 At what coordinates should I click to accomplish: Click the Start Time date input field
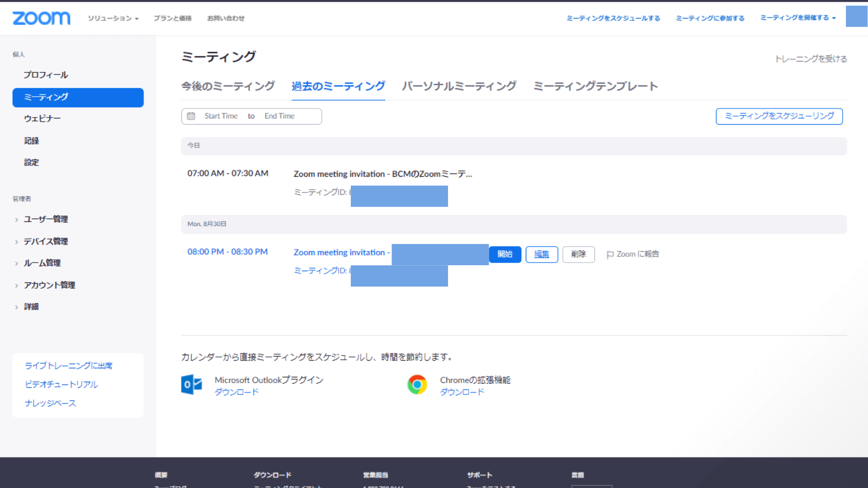click(x=222, y=116)
